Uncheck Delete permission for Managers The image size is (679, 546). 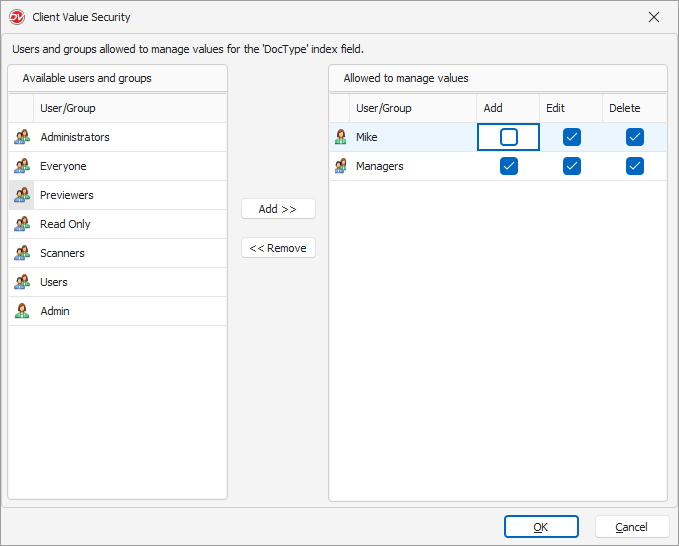pos(635,166)
